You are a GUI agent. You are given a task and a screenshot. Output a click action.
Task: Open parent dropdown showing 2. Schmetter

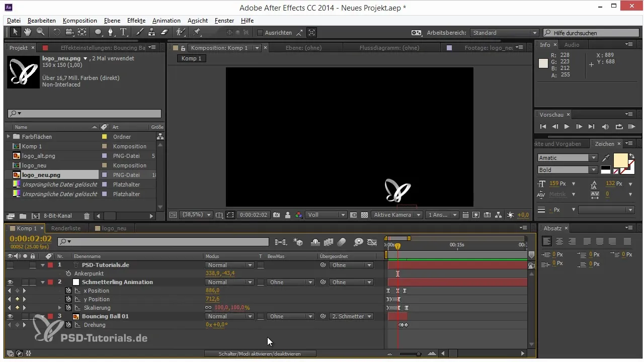(x=352, y=316)
